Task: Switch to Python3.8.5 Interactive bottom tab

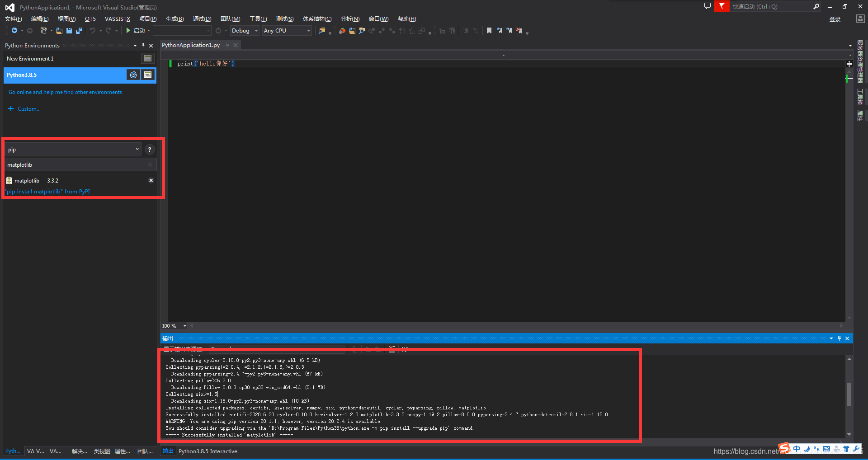Action: coord(208,451)
